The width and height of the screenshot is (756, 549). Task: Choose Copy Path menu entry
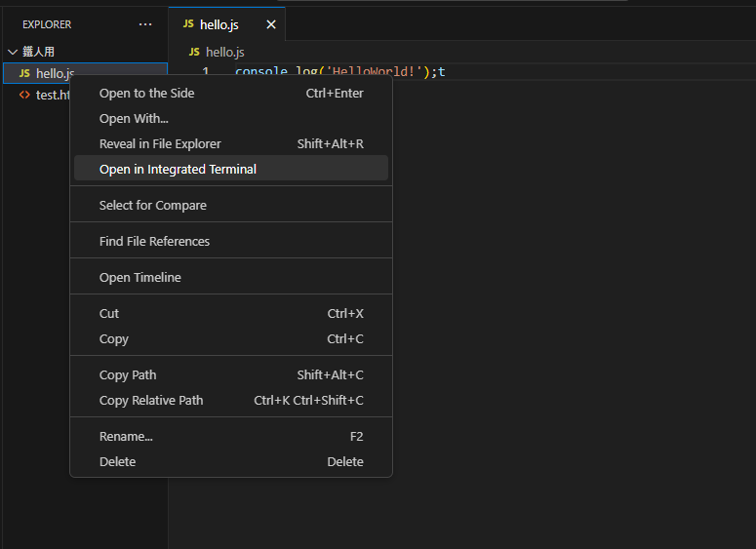pyautogui.click(x=231, y=375)
